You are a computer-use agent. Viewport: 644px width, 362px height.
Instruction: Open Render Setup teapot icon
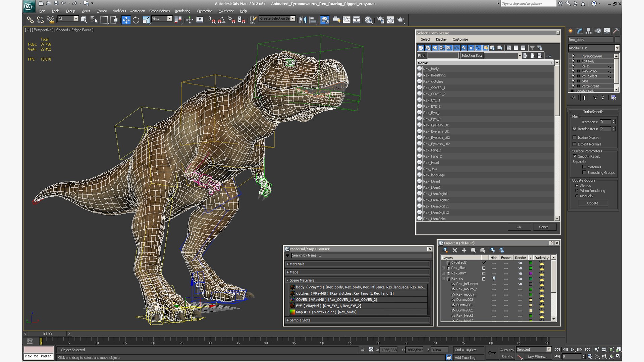point(380,20)
